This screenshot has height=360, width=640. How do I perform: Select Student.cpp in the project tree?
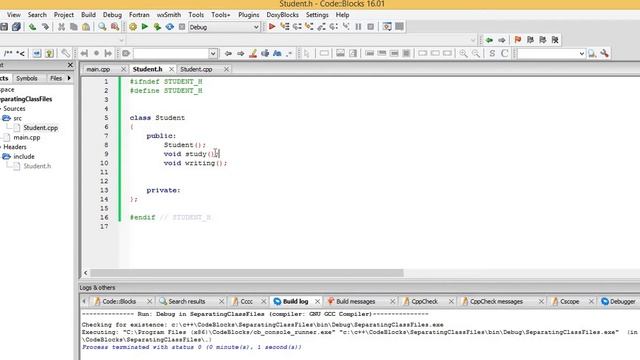pos(40,128)
